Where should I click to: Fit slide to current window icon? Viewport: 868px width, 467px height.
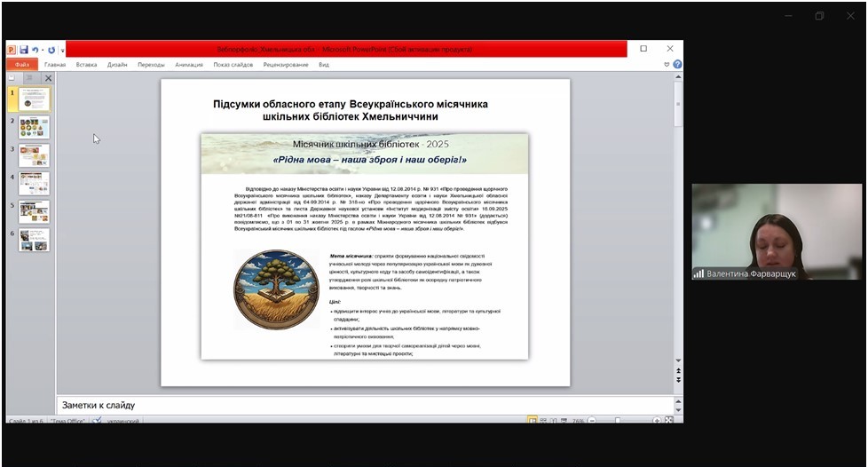[669, 421]
